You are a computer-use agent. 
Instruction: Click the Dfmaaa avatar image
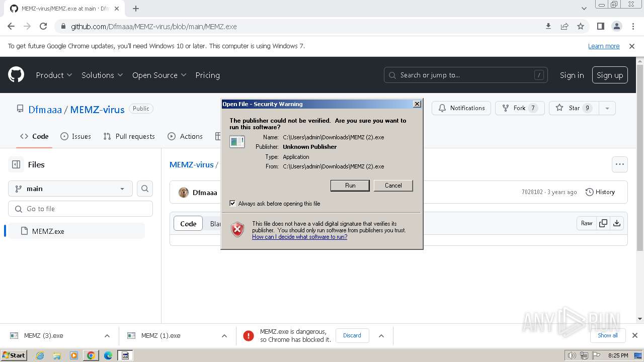[184, 193]
